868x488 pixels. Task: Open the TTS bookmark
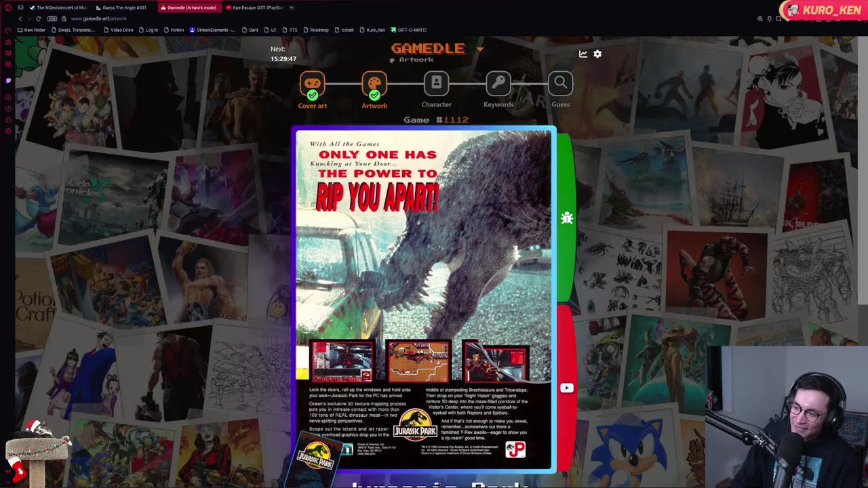[x=290, y=30]
